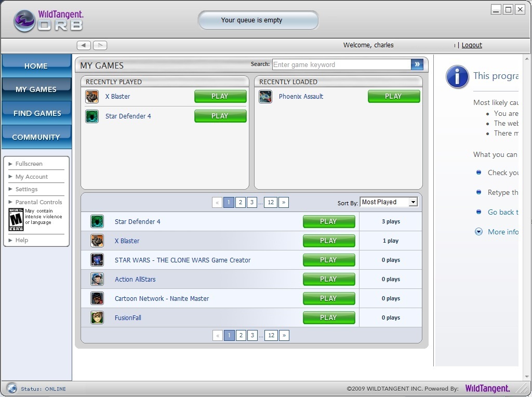The width and height of the screenshot is (532, 397).
Task: Open the Phoenix Assault title link
Action: click(301, 96)
